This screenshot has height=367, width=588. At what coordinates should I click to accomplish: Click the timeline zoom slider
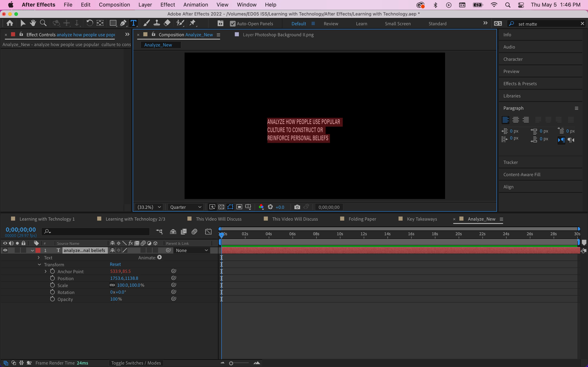[x=231, y=363]
